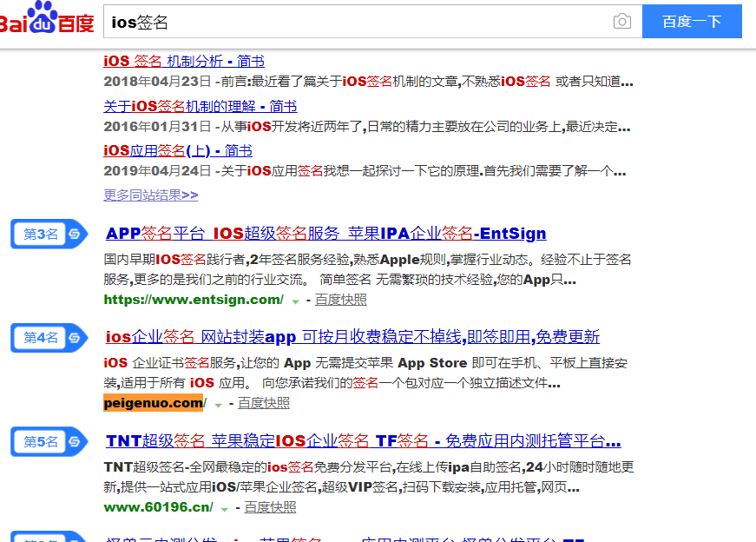Image resolution: width=756 pixels, height=542 pixels.
Task: Click 更多同站结果>> link
Action: coord(150,195)
